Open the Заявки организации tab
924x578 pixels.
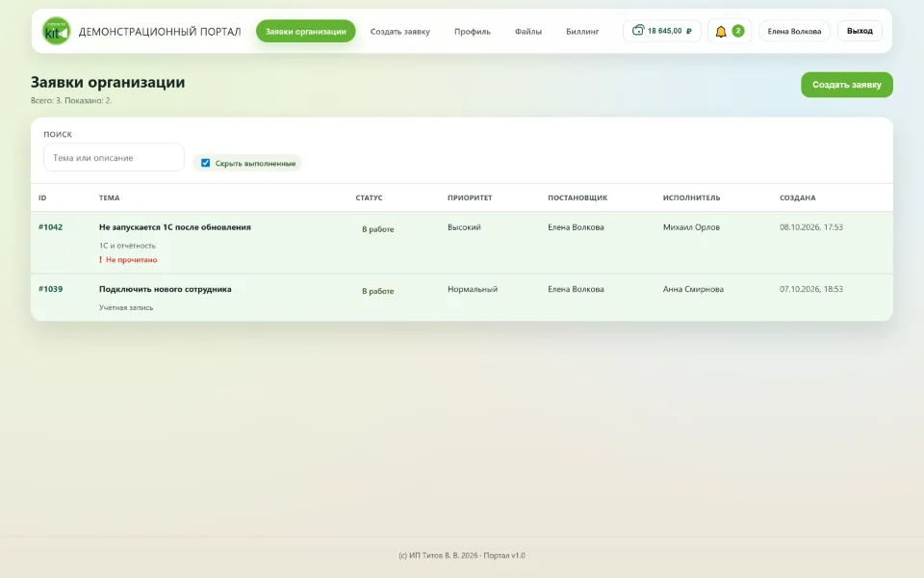(x=305, y=31)
